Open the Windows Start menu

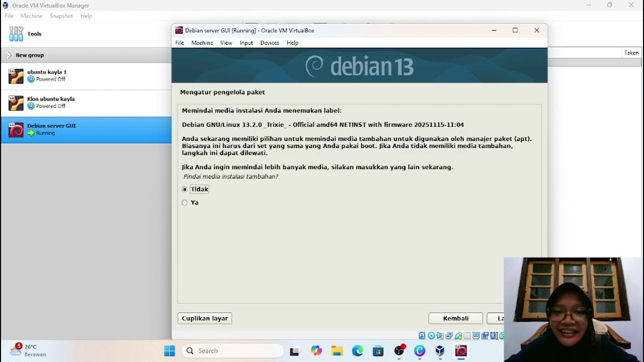[170, 351]
